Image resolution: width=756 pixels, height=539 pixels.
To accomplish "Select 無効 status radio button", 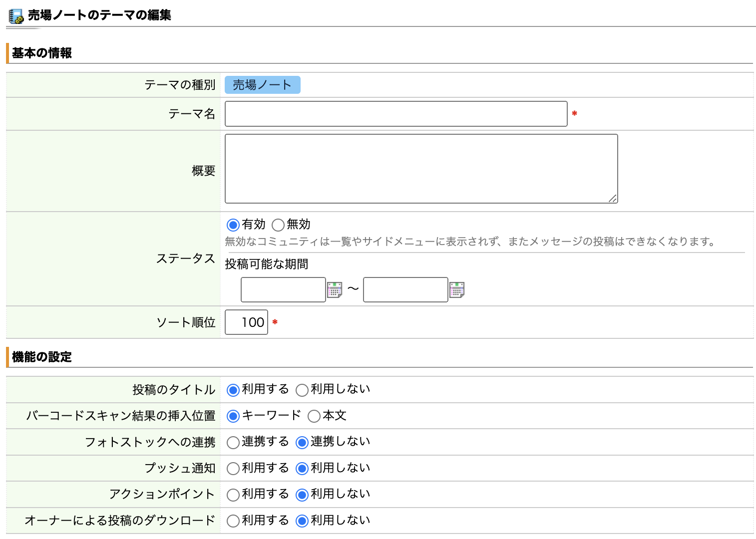I will point(278,225).
